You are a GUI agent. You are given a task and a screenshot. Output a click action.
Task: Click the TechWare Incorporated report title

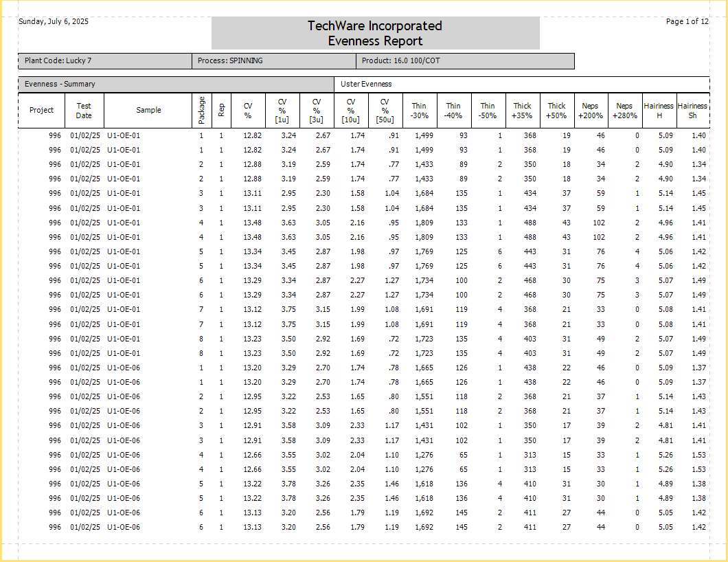[x=374, y=26]
